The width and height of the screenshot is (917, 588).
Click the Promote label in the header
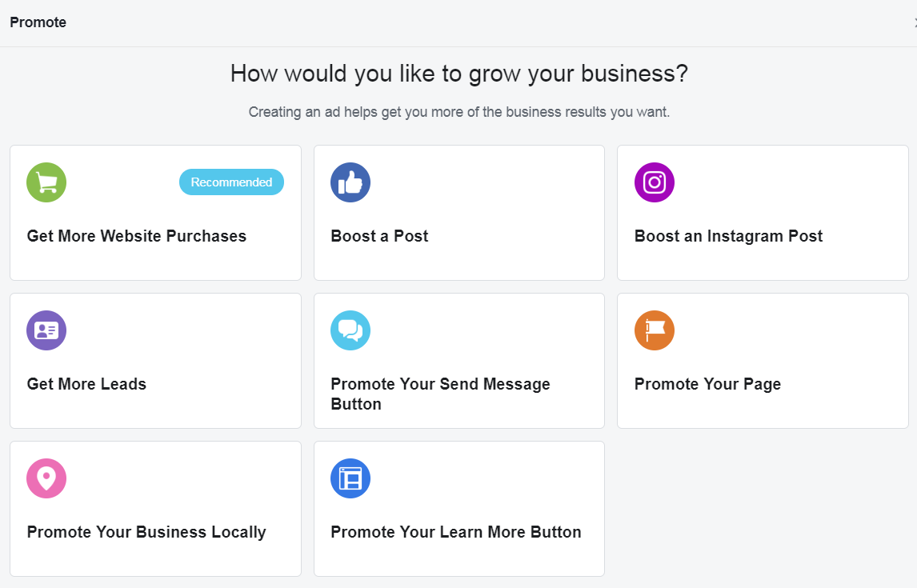point(38,22)
